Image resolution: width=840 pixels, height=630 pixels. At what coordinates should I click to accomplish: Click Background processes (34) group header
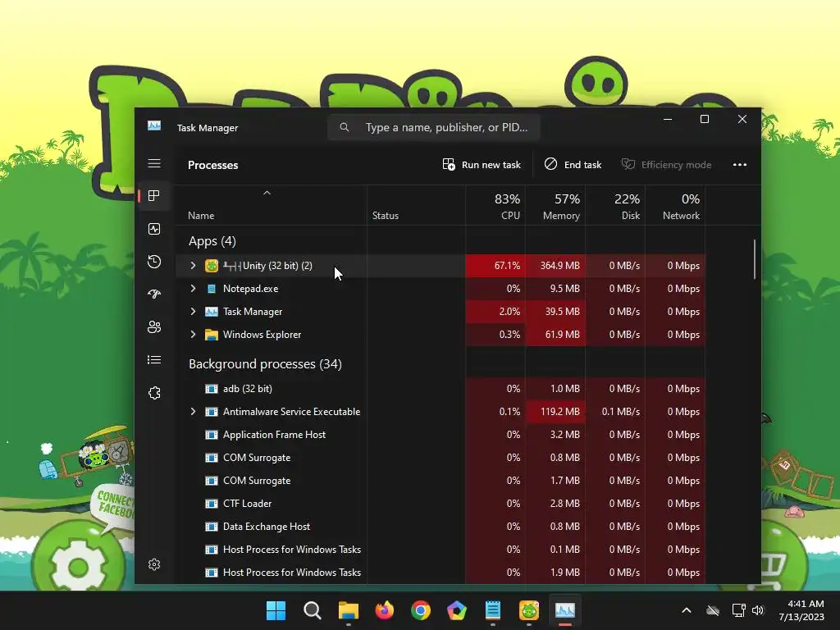[x=265, y=364]
